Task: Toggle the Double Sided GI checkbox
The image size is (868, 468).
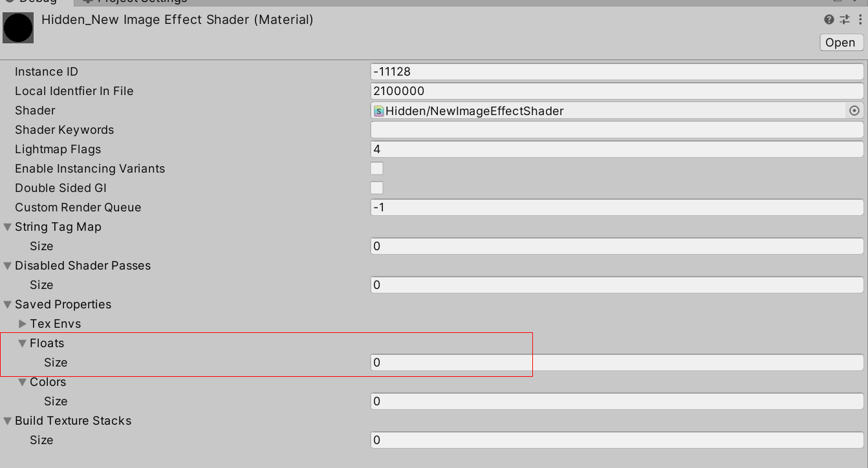Action: click(376, 187)
